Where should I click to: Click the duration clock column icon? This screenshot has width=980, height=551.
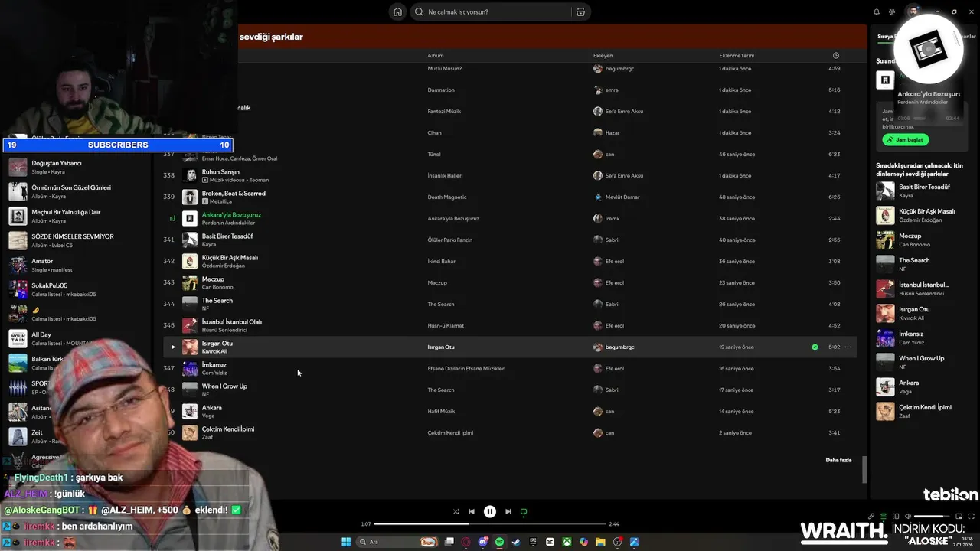[835, 55]
